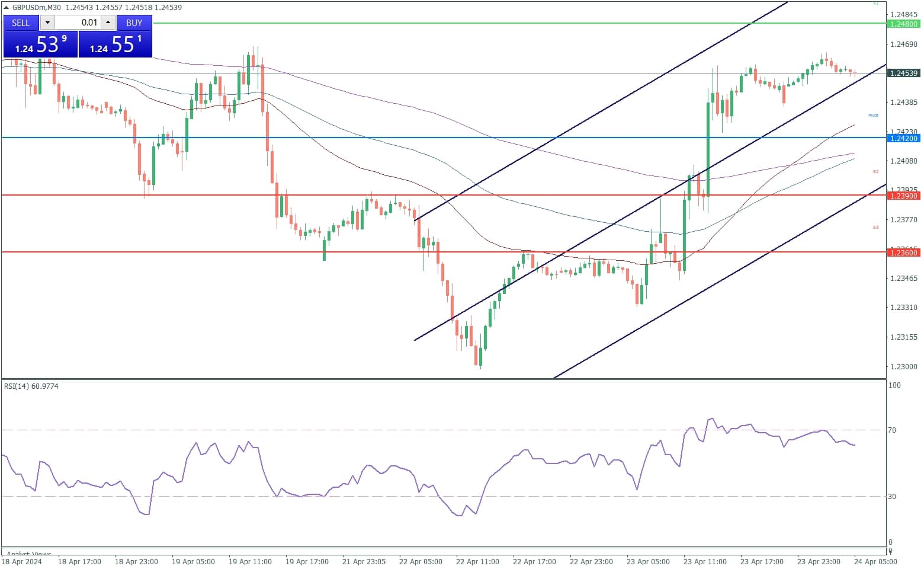Click the 1.24690 price axis value
Viewport: 924px width, 569px height.
[904, 44]
